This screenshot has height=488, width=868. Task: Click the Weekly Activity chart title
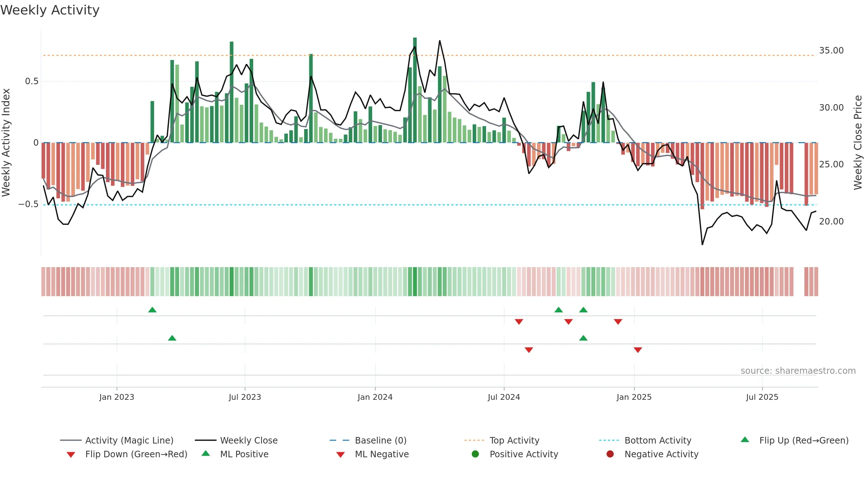[x=50, y=10]
